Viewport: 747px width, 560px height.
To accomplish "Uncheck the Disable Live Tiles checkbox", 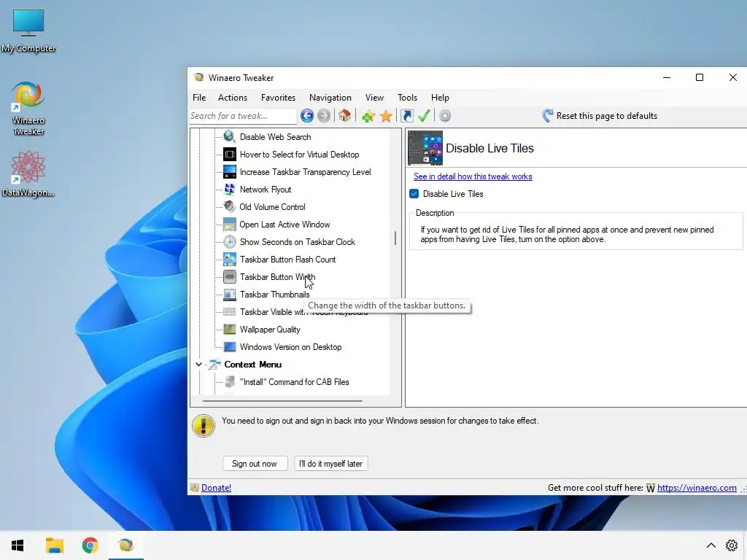I will 414,194.
